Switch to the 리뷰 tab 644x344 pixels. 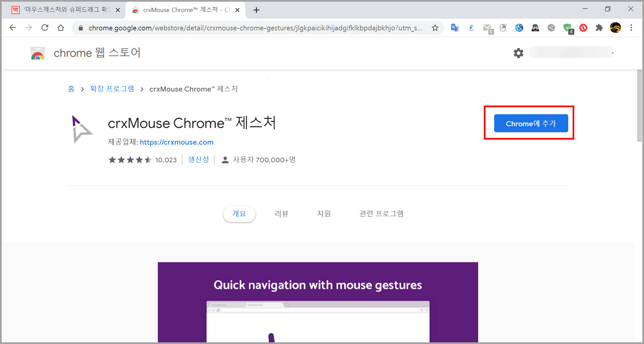282,214
